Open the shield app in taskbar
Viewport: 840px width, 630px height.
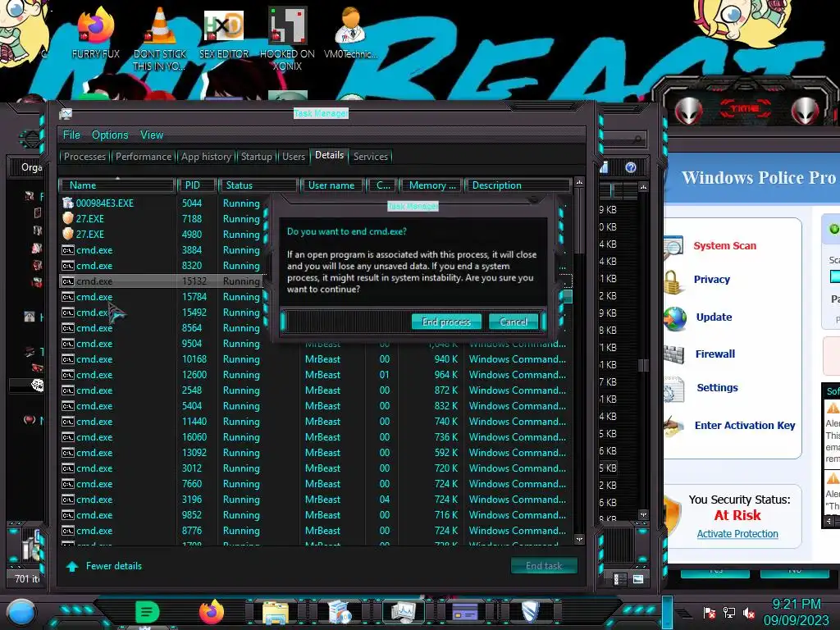[530, 611]
